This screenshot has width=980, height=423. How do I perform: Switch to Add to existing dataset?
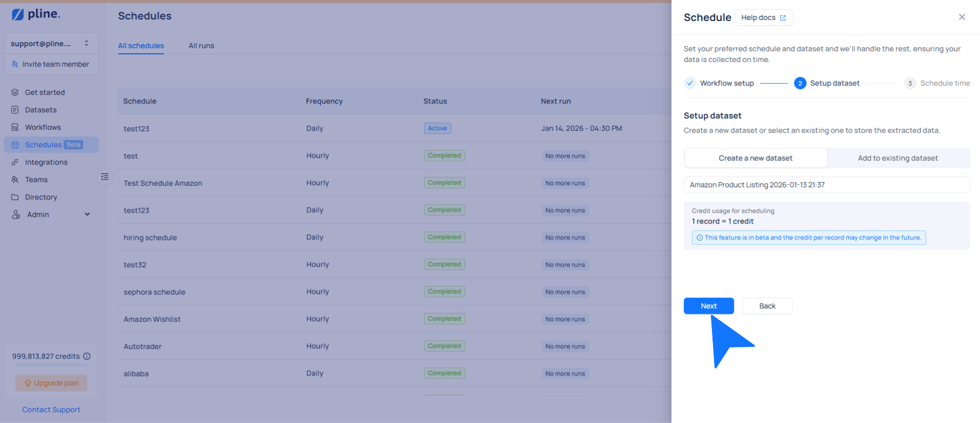click(x=897, y=158)
